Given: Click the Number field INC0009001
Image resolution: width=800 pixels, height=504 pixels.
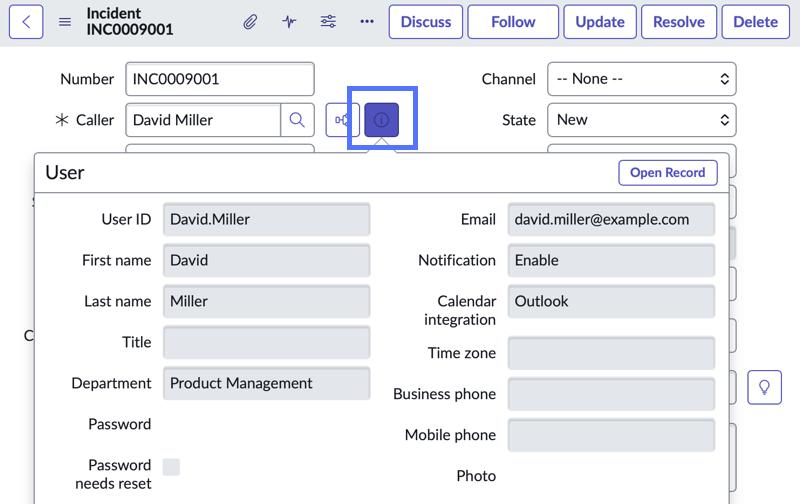Looking at the screenshot, I should click(220, 79).
